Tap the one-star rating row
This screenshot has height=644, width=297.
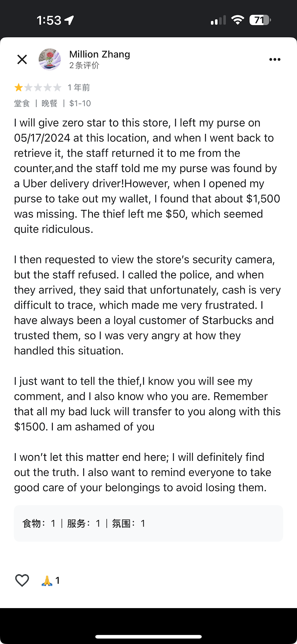[38, 88]
